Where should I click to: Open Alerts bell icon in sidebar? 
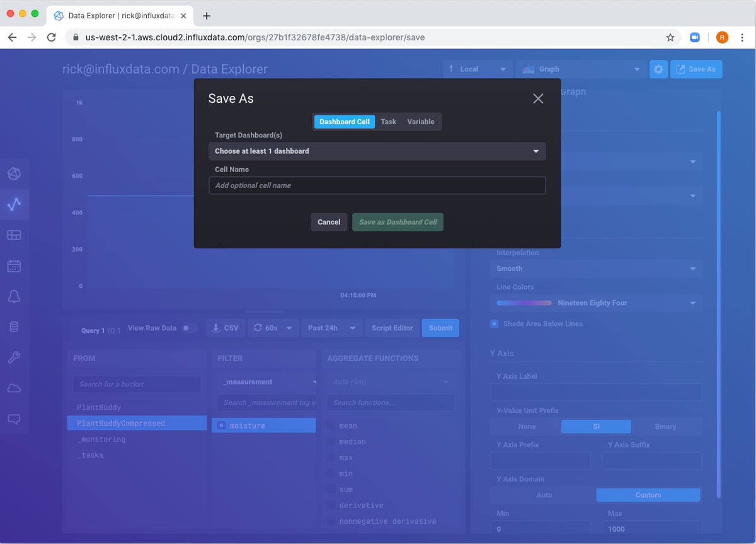14,297
